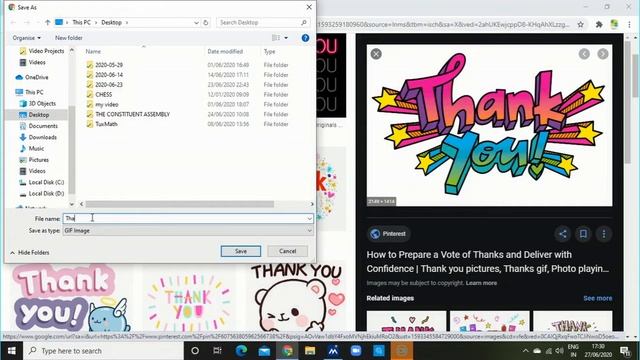Click the Type here to search box

click(103, 351)
